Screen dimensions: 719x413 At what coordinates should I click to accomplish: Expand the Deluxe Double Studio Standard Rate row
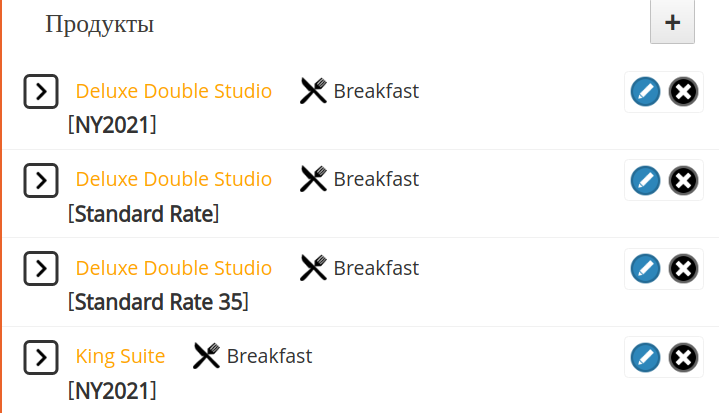[x=41, y=180]
